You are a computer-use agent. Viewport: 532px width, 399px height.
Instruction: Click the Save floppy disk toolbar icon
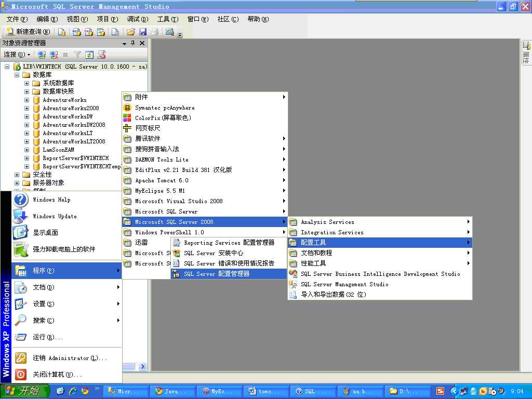(x=143, y=32)
